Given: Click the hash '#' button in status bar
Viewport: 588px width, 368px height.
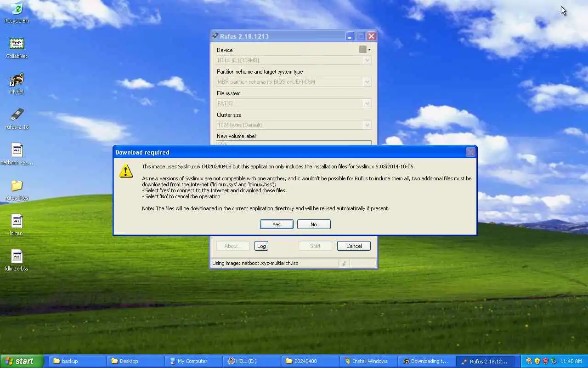Looking at the screenshot, I should tap(344, 263).
